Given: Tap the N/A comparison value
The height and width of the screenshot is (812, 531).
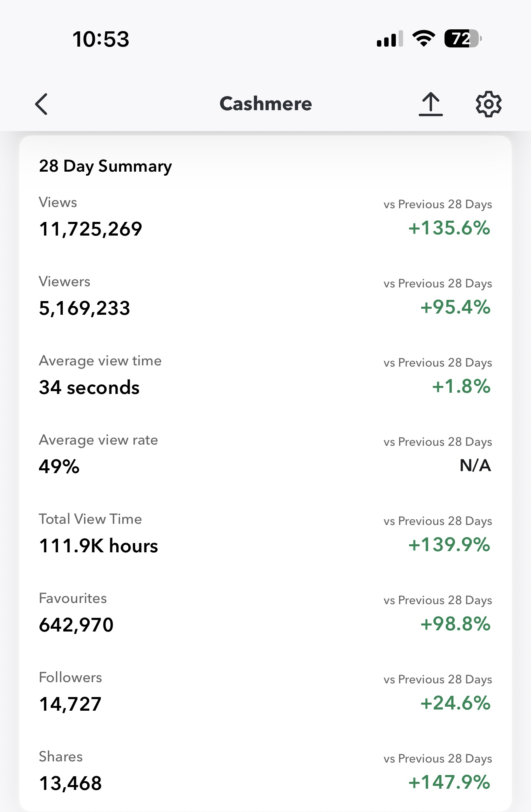Looking at the screenshot, I should [475, 465].
